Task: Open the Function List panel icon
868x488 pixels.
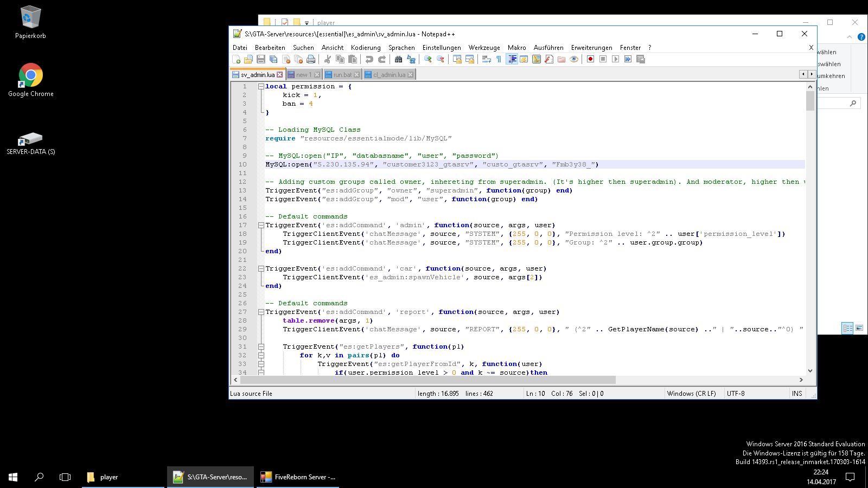Action: tap(549, 59)
